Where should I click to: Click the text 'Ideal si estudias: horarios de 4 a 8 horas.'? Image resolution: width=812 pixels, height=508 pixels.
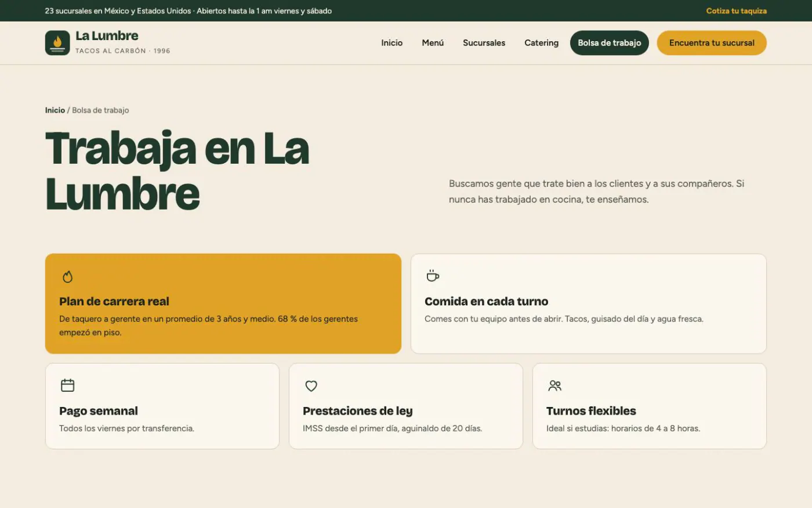click(623, 428)
